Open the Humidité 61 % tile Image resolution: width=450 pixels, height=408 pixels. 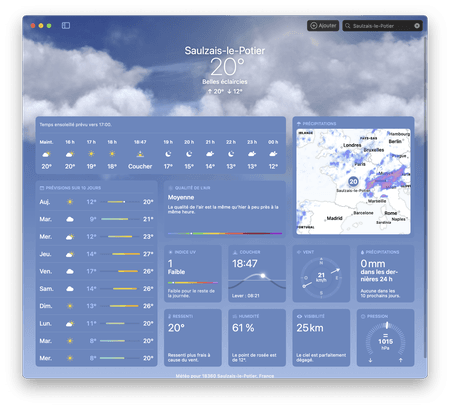pos(257,338)
